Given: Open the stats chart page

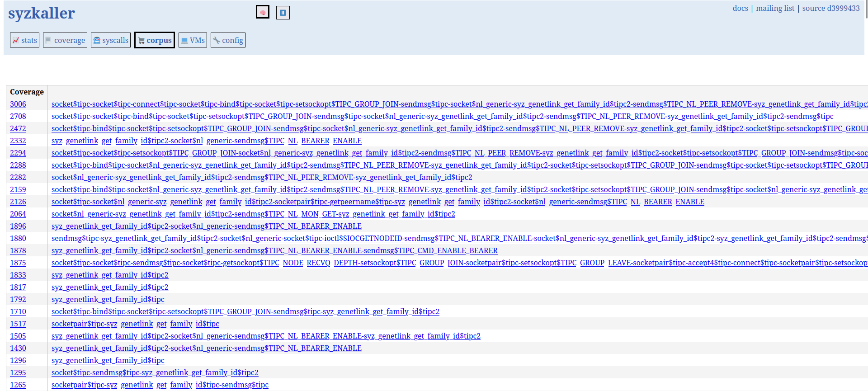Looking at the screenshot, I should 25,40.
